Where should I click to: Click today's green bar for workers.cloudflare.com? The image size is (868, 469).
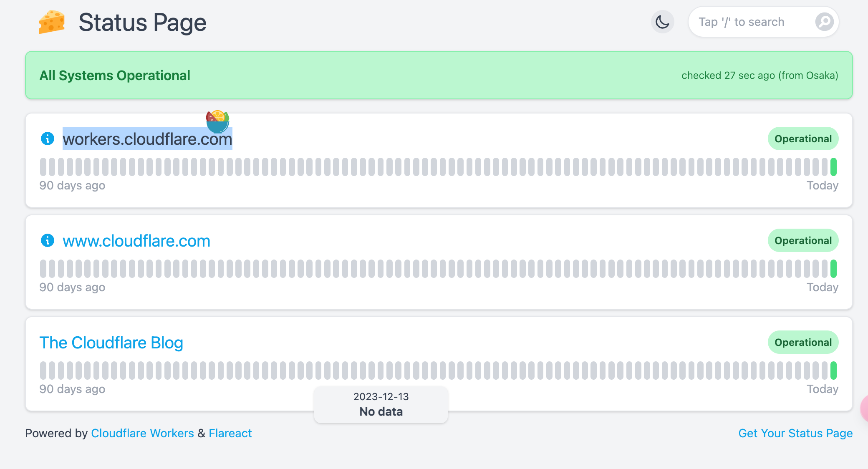pyautogui.click(x=833, y=167)
